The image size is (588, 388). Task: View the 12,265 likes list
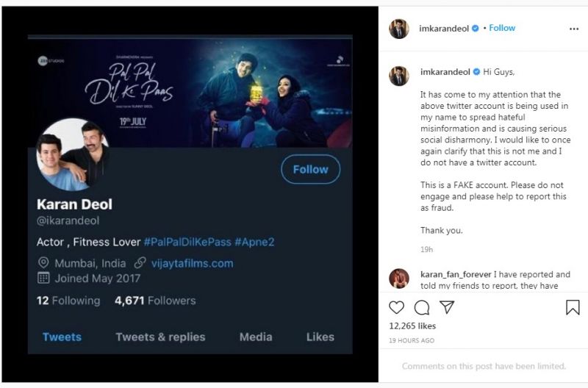(412, 326)
